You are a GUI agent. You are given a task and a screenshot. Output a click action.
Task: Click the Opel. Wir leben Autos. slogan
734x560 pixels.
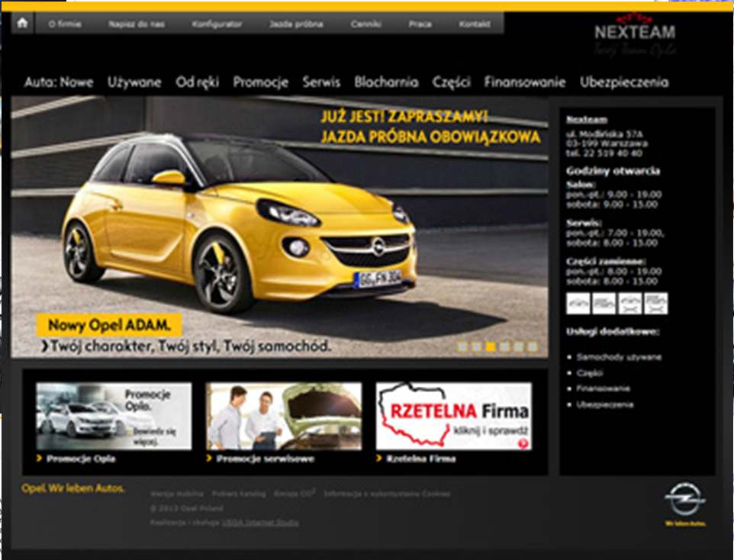(x=73, y=488)
